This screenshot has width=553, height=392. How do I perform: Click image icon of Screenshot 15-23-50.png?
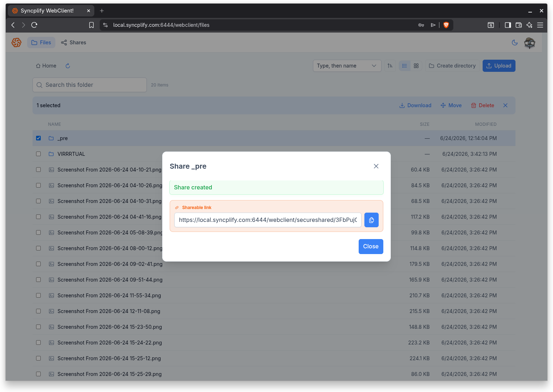[51, 327]
